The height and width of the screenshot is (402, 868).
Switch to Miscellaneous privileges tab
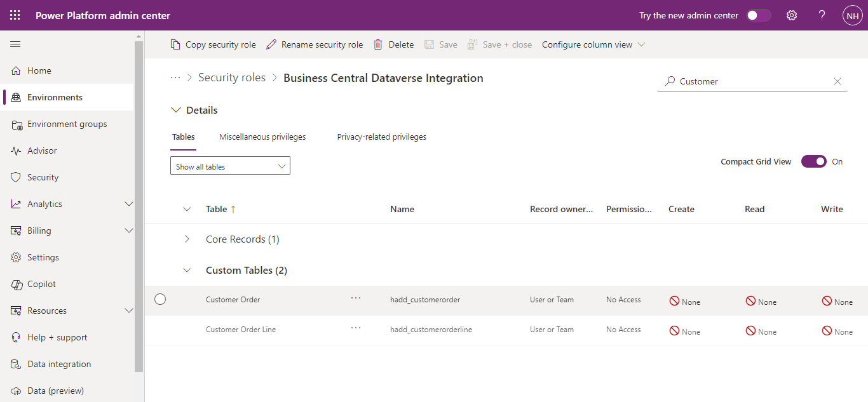click(262, 137)
